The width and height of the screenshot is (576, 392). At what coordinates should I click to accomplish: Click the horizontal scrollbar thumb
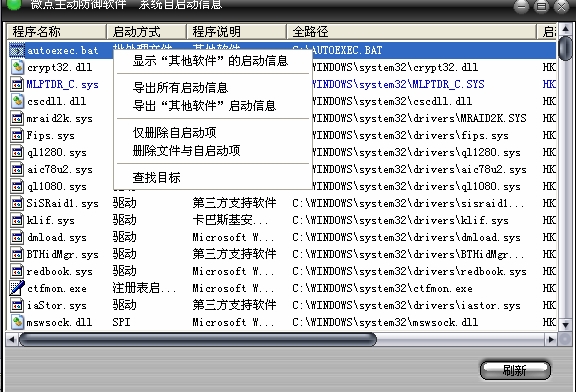pos(198,339)
